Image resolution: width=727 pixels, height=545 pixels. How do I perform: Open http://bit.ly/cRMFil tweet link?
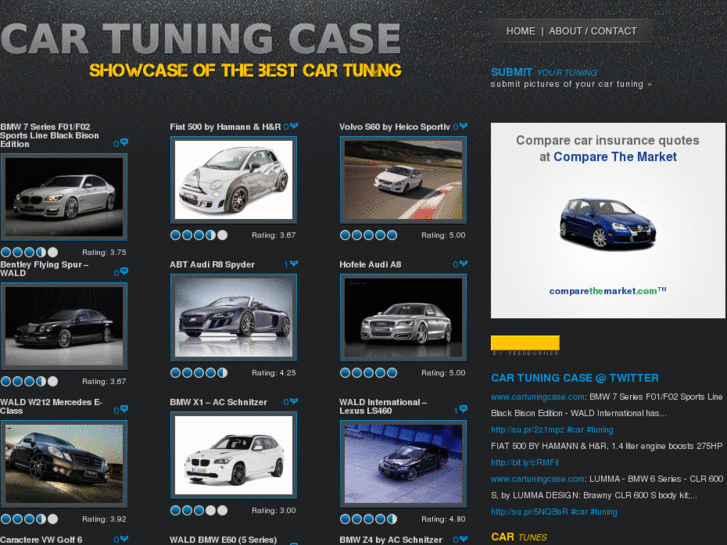click(524, 462)
